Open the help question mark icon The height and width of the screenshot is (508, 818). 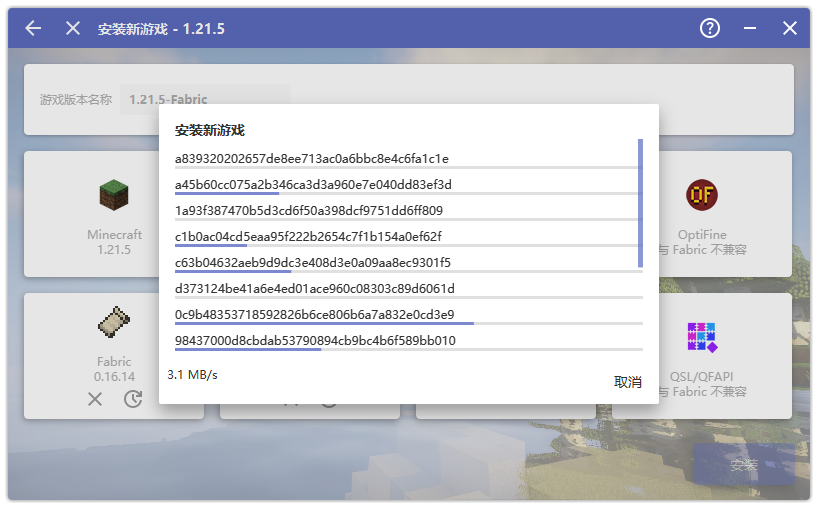710,28
